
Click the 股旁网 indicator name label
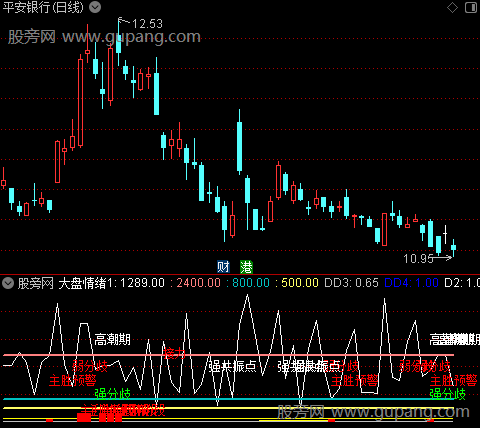36,283
